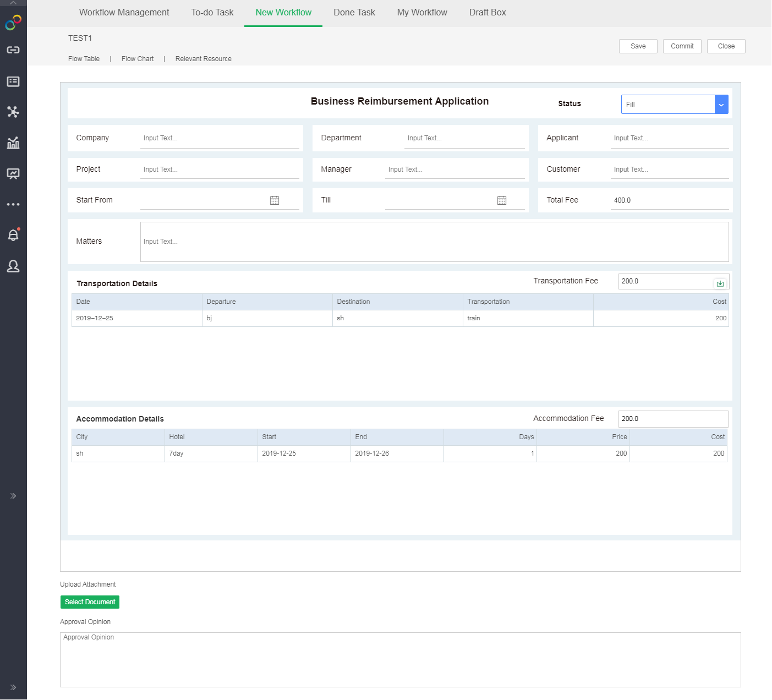Go to the My Workflow tab
The width and height of the screenshot is (772, 700).
pos(422,13)
